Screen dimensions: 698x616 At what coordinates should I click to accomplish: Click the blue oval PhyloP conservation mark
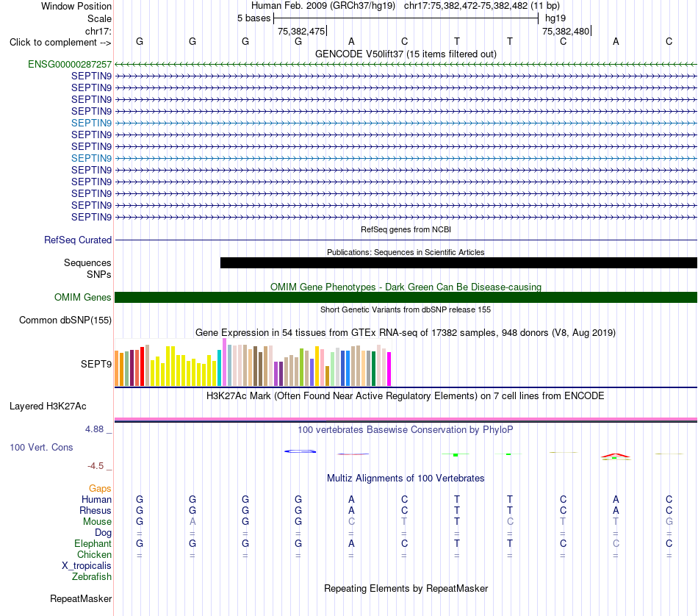click(300, 451)
